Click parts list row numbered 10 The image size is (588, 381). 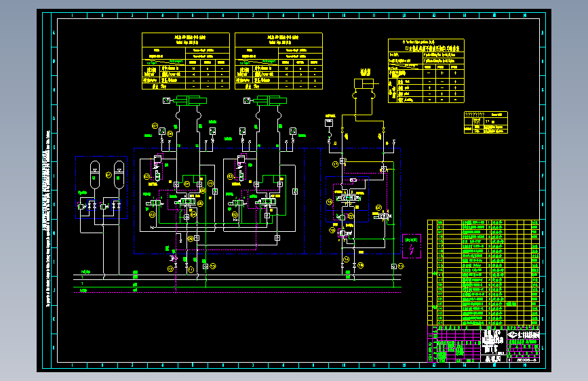click(484, 280)
